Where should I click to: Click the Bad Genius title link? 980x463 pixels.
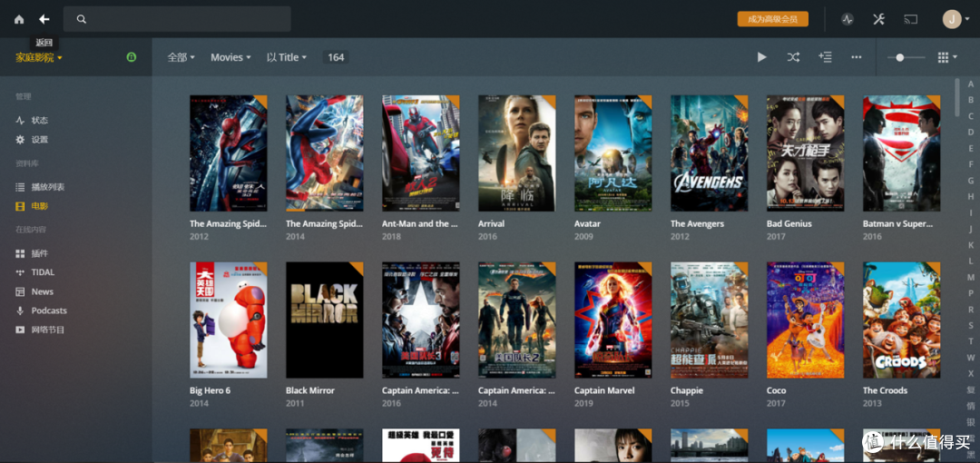point(789,223)
